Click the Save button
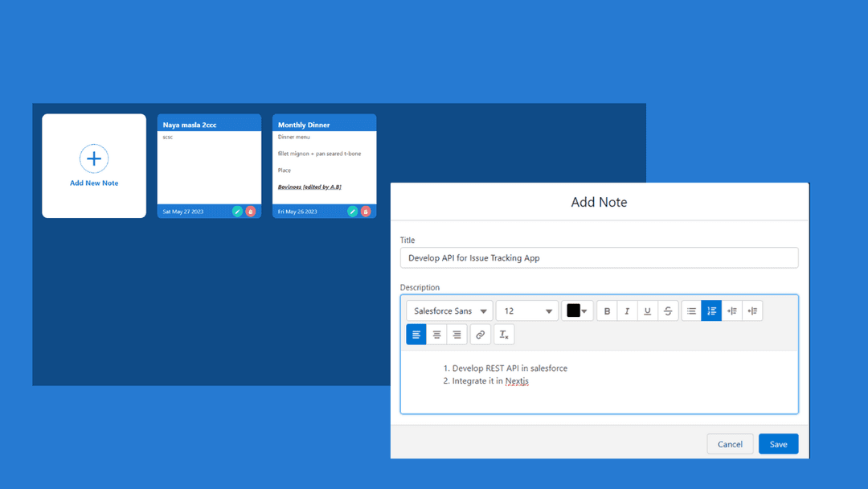 pos(778,444)
